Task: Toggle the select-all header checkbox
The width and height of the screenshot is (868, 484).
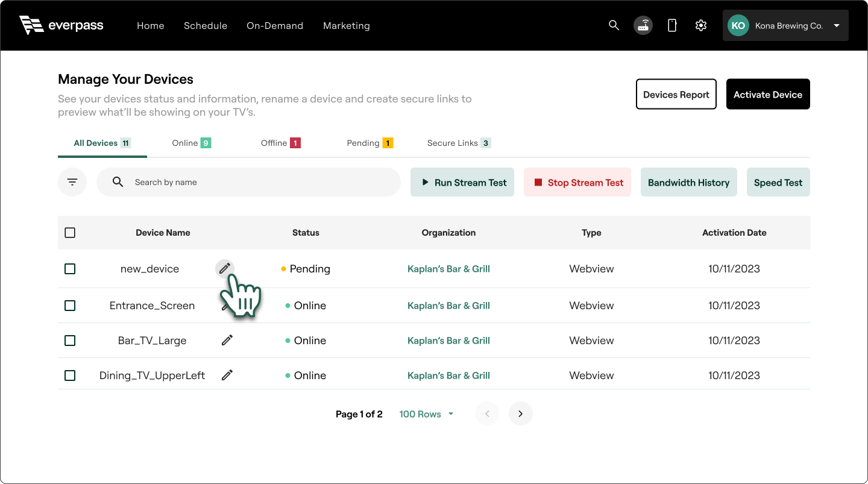Action: pyautogui.click(x=70, y=233)
